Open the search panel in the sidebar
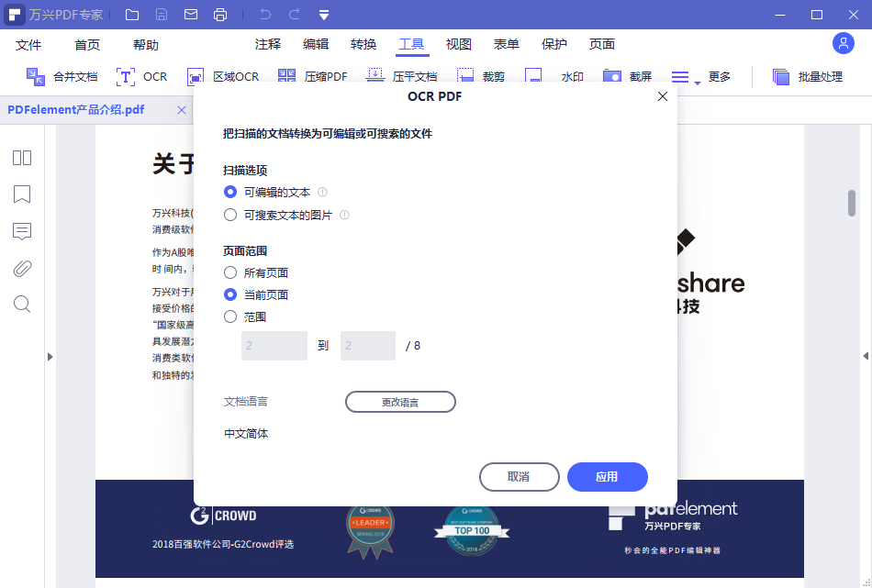This screenshot has width=872, height=588. pos(21,304)
